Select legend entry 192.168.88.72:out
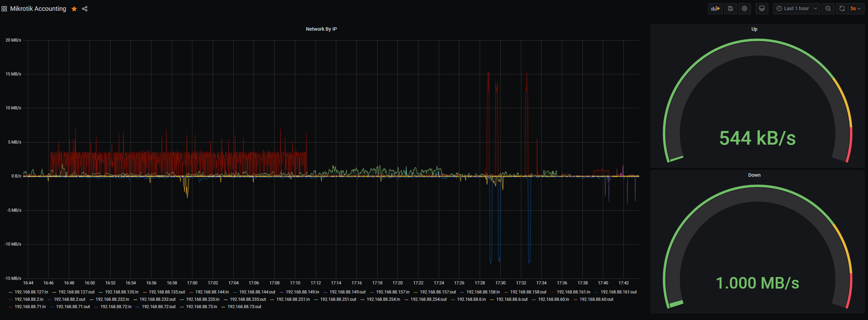 (158, 307)
